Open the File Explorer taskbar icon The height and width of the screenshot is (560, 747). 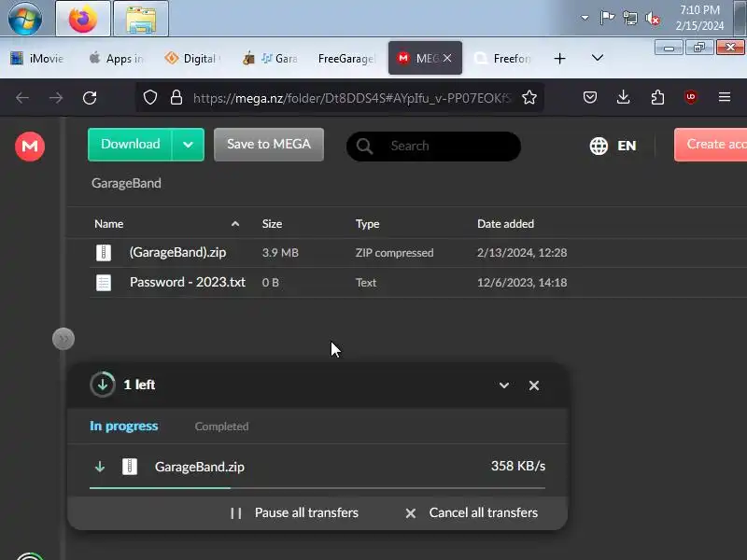point(141,19)
